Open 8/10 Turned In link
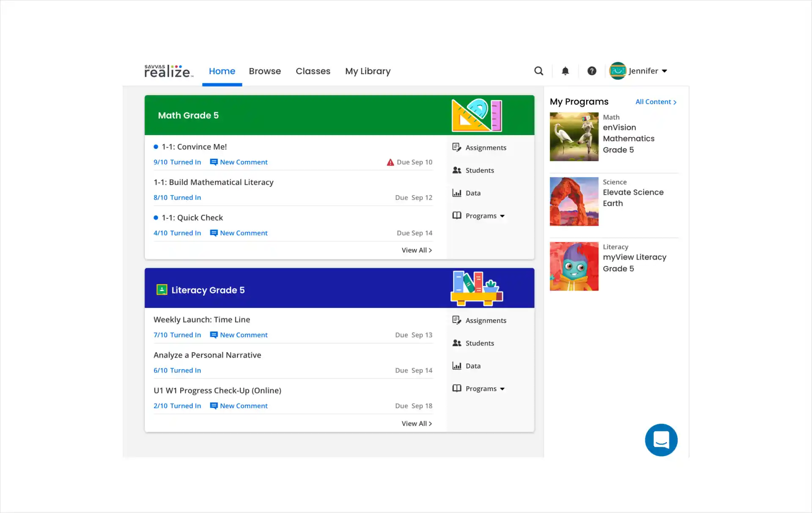Screen dimensions: 812x513 click(177, 198)
